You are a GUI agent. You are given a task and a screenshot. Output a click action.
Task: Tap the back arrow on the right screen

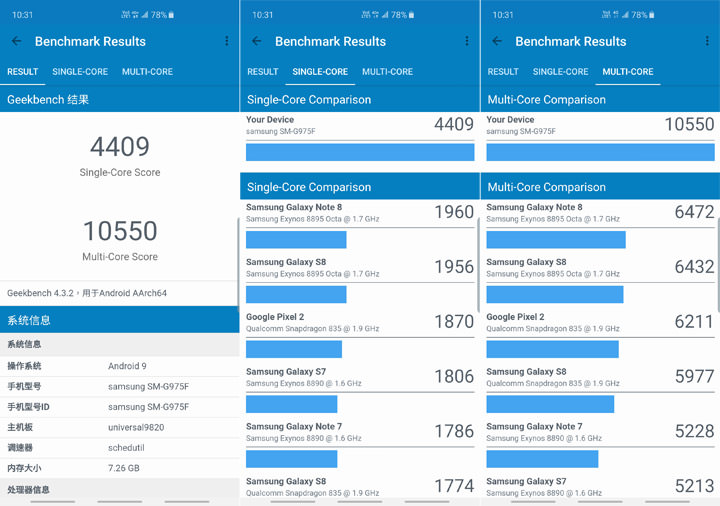coord(497,41)
